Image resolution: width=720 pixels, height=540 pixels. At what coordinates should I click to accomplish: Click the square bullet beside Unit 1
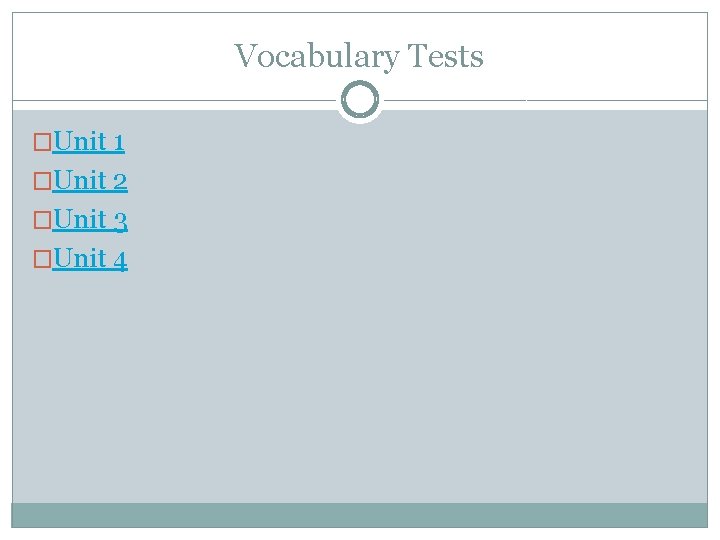click(42, 142)
